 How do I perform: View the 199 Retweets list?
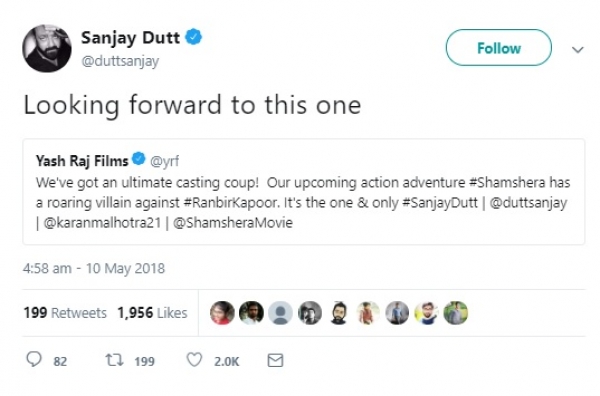pyautogui.click(x=65, y=313)
